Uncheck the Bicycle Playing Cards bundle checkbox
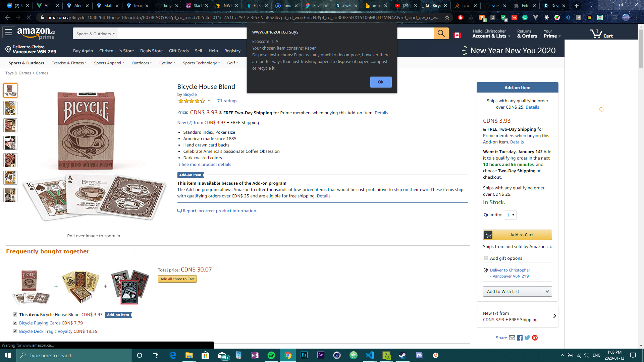This screenshot has width=644, height=362. 15,323
